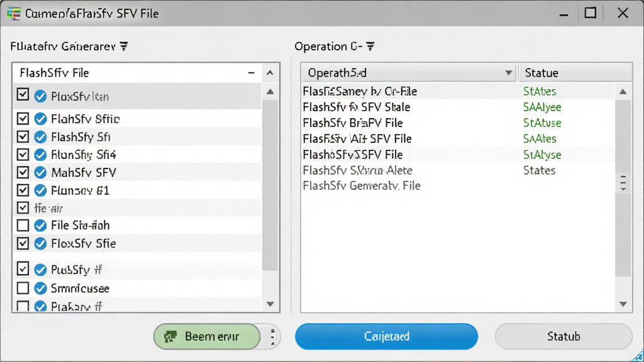Check the Smnricusee checkbox
644x362 pixels.
[x=23, y=288]
